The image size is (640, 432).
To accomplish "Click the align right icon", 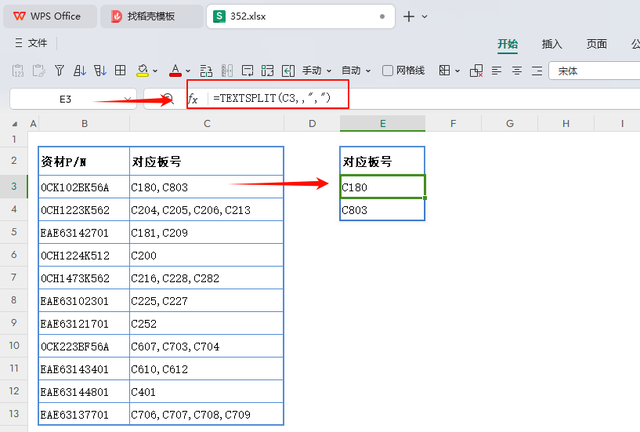I will pyautogui.click(x=537, y=71).
